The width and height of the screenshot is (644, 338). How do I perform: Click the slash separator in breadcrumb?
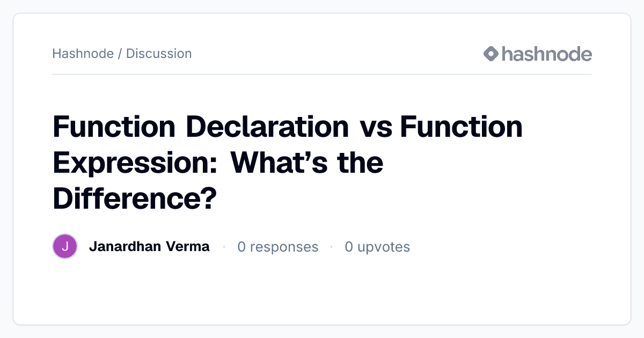(x=120, y=54)
